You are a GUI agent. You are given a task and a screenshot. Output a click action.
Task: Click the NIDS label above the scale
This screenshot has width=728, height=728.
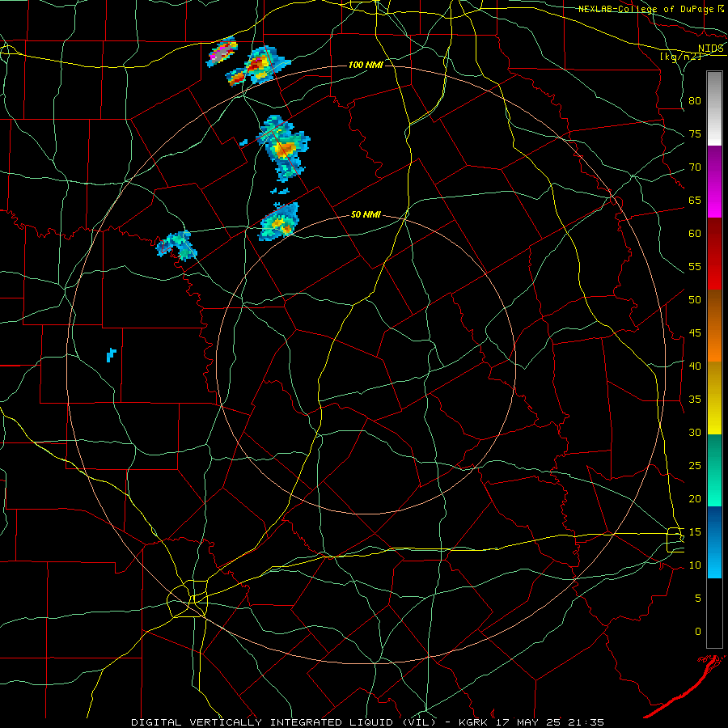pyautogui.click(x=711, y=49)
